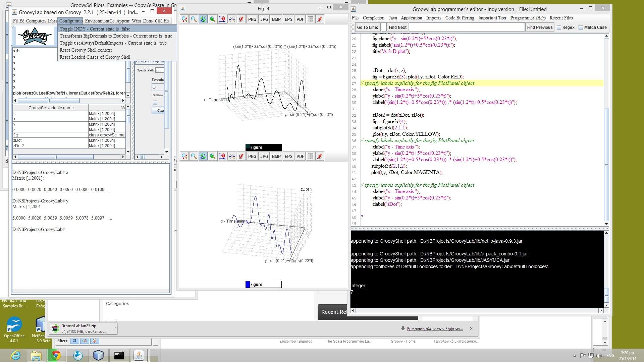Click the PNG export button in bottom plot toolbar
This screenshot has width=644, height=362.
tap(252, 156)
